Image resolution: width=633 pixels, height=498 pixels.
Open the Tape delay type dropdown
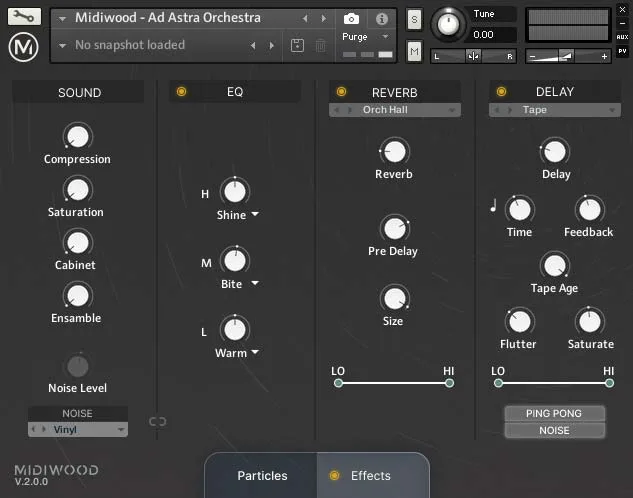pyautogui.click(x=612, y=110)
